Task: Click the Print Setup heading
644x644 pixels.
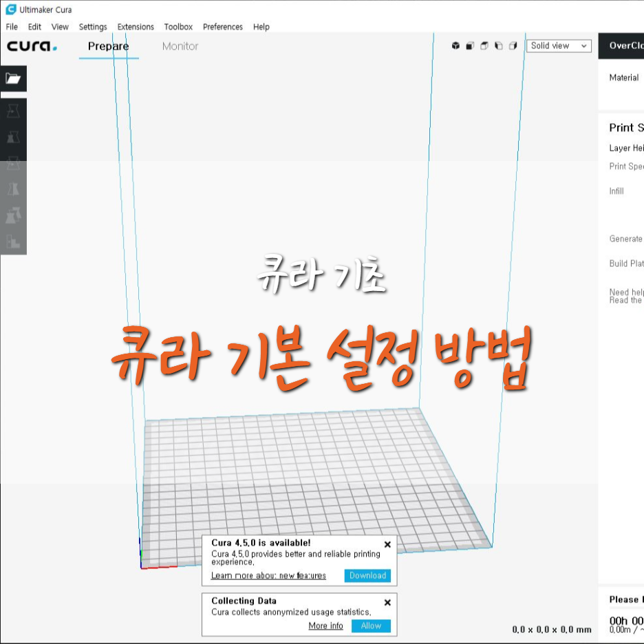Action: coord(626,128)
